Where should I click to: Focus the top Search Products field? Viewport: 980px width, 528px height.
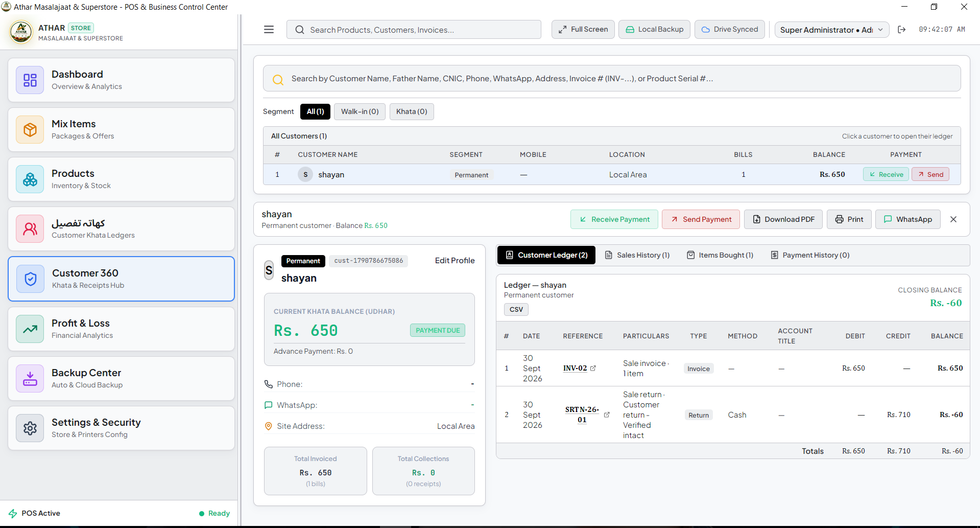[x=414, y=30]
